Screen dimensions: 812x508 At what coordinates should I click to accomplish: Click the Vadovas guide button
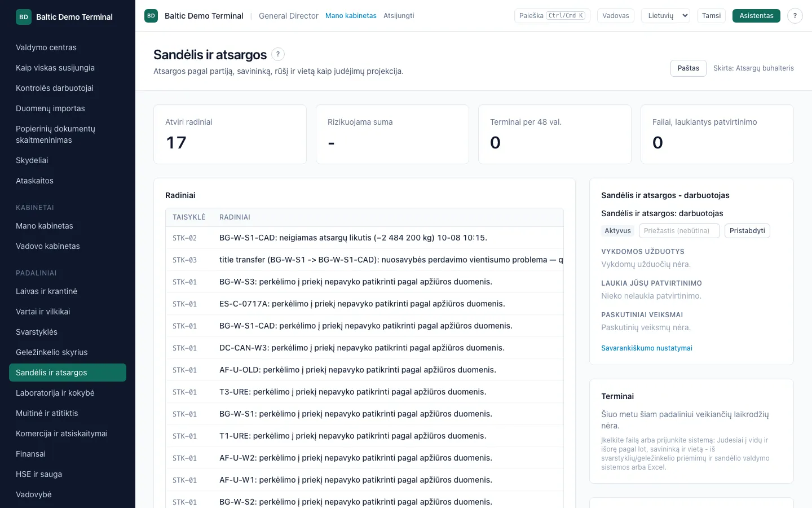click(x=616, y=16)
